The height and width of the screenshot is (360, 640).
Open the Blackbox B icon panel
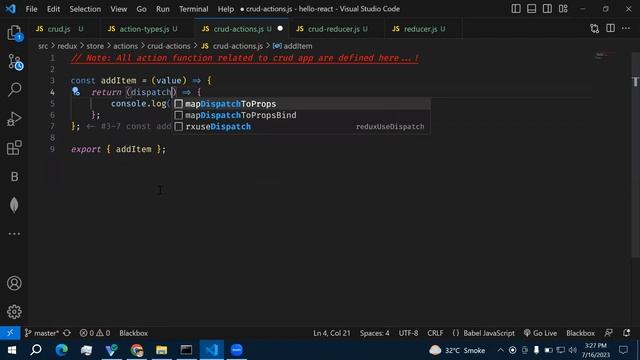(x=14, y=176)
